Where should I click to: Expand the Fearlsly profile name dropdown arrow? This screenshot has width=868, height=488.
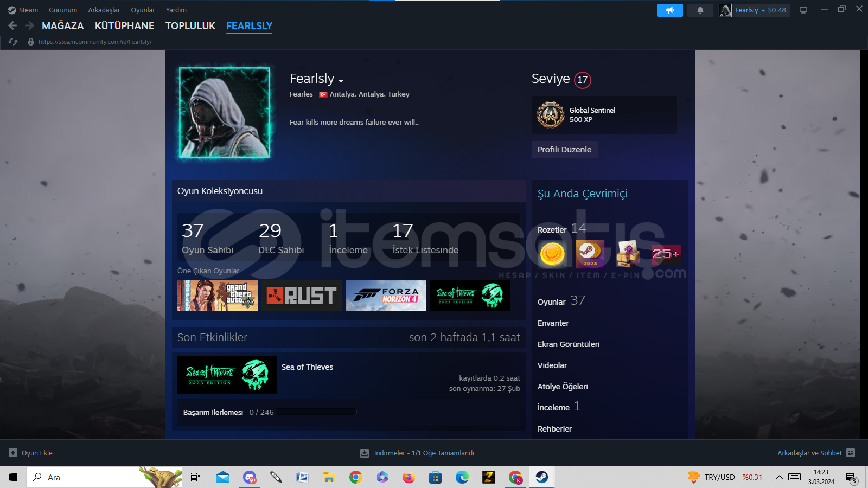pos(341,81)
